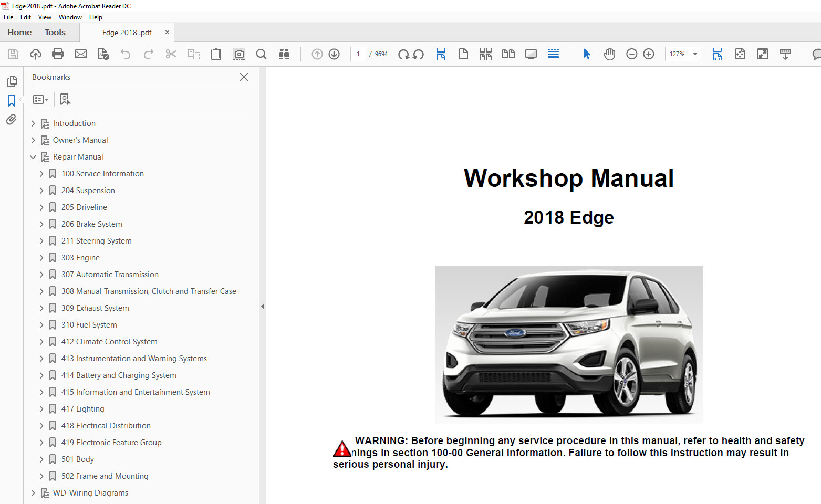Open the 206 Brake System bookmark
Viewport: 821px width, 504px height.
click(x=91, y=224)
